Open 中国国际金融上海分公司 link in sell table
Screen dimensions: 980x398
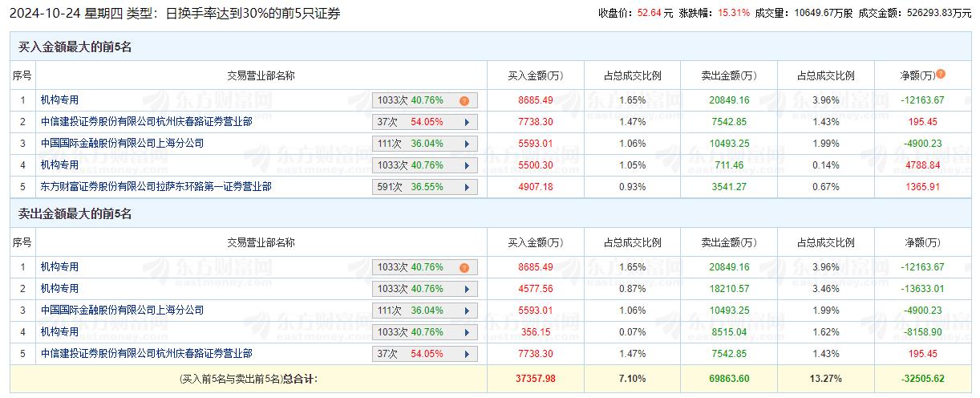click(x=122, y=311)
